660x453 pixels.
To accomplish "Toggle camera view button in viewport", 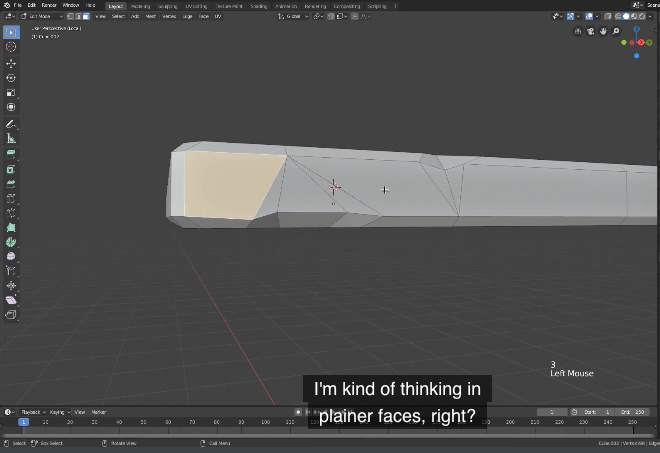I will click(591, 31).
